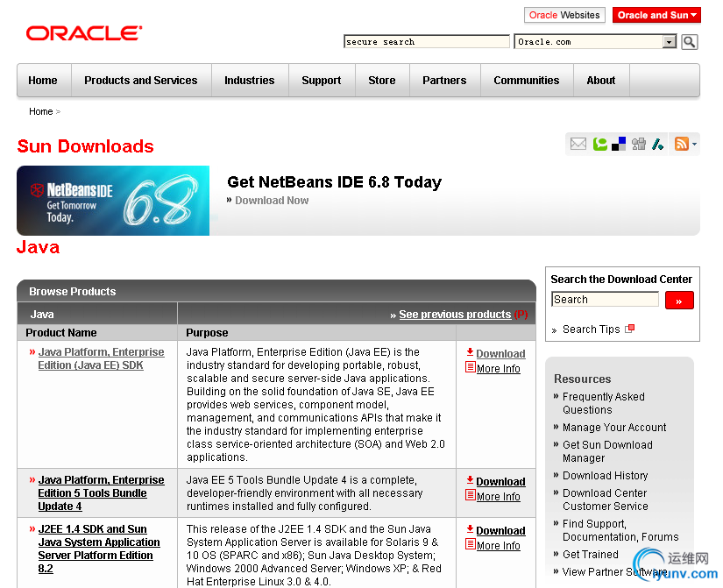The height and width of the screenshot is (588, 723).
Task: Share the page using the Digg icon
Action: 639,144
